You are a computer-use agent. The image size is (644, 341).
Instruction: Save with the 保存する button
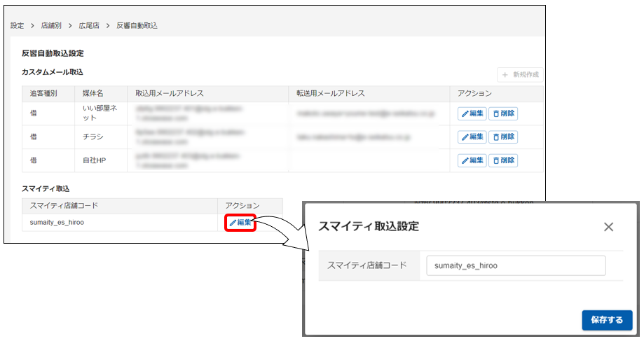click(x=607, y=320)
